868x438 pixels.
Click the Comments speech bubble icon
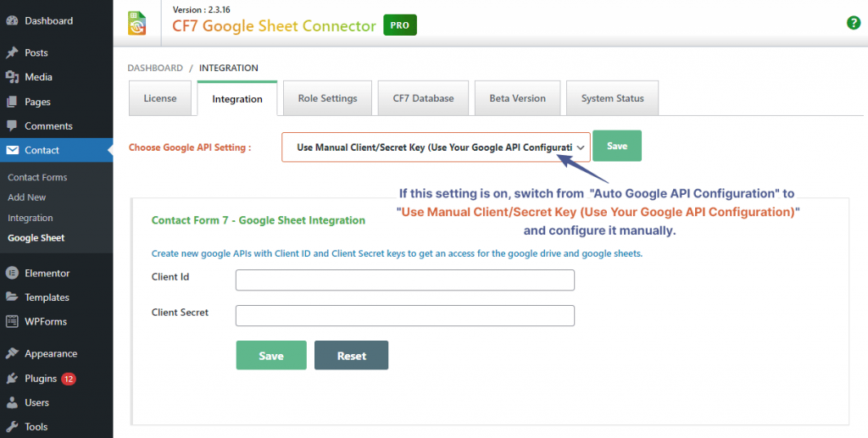pos(13,126)
